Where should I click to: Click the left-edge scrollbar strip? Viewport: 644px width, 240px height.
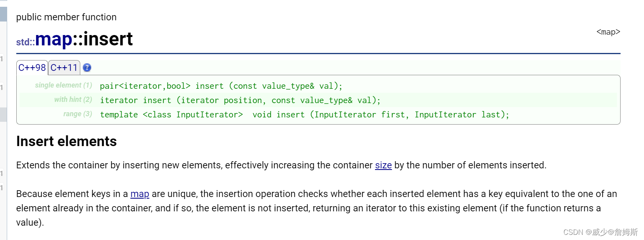[3, 119]
